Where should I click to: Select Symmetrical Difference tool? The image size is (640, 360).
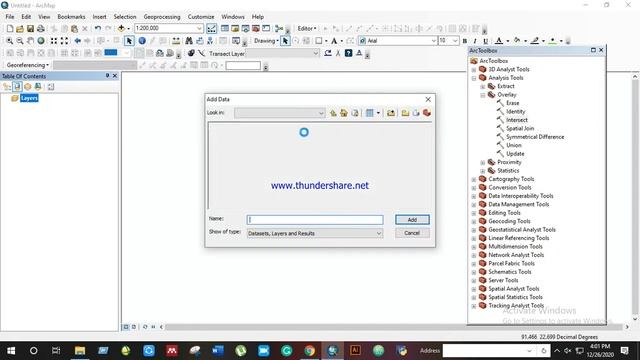(535, 137)
